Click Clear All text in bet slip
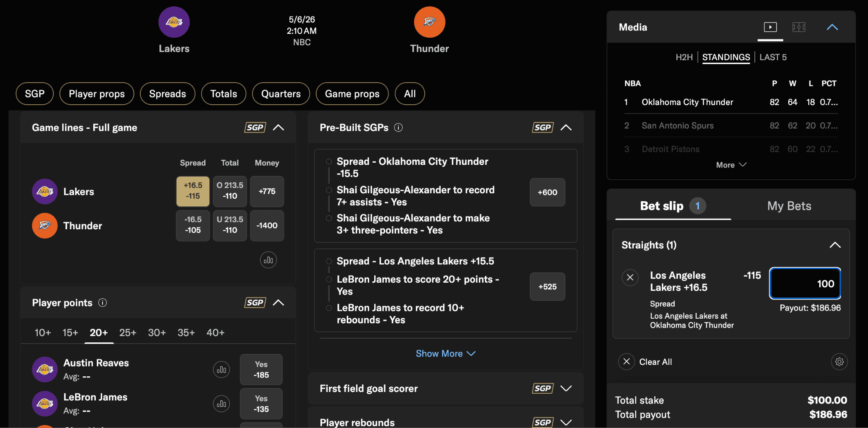The image size is (868, 428). pos(656,362)
